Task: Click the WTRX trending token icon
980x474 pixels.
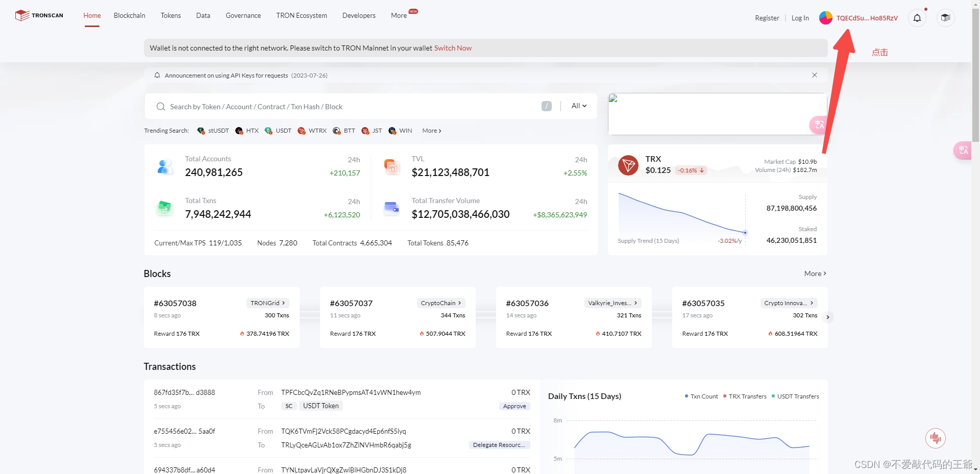Action: (x=301, y=131)
